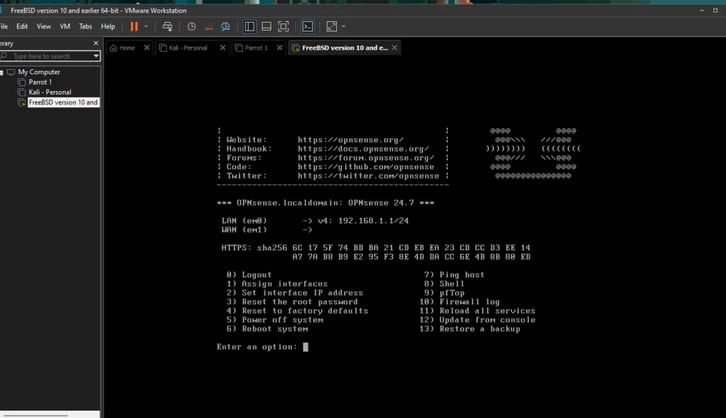726x418 pixels.
Task: Click '13) Restore a backup' line
Action: [x=470, y=329]
